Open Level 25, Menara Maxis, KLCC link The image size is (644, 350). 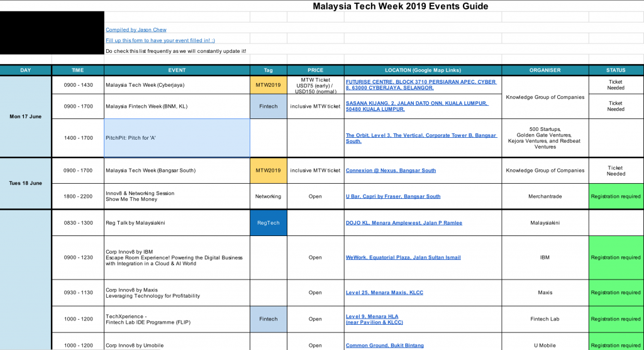click(x=384, y=293)
